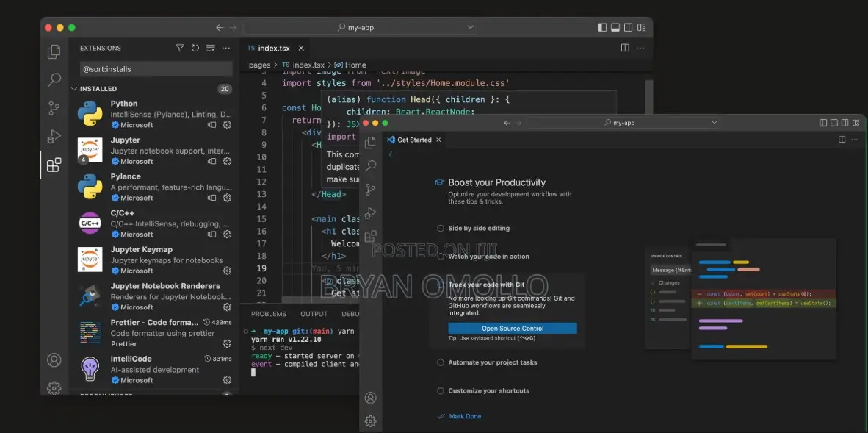The image size is (868, 433).
Task: Select the Python extension in the list
Action: pos(154,114)
